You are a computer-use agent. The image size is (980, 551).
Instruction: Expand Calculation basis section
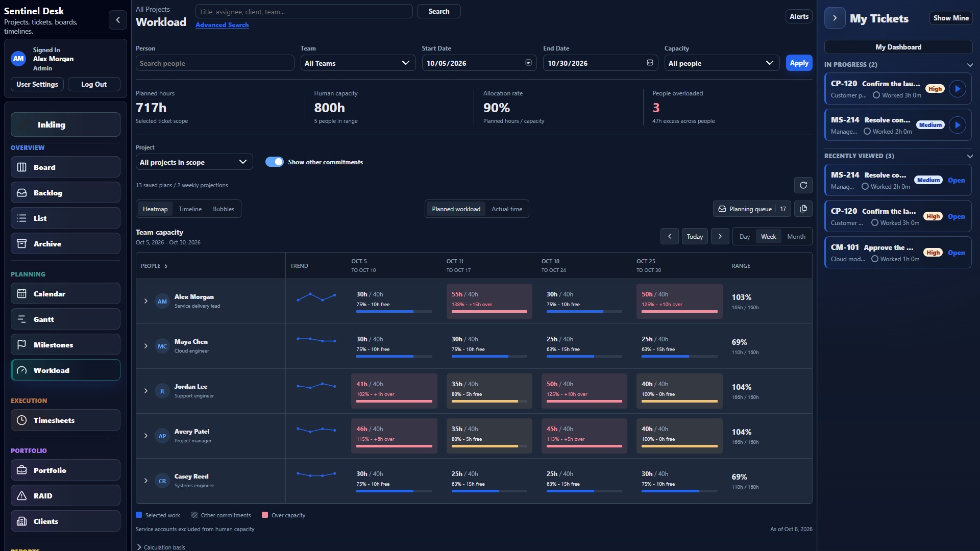tap(161, 547)
